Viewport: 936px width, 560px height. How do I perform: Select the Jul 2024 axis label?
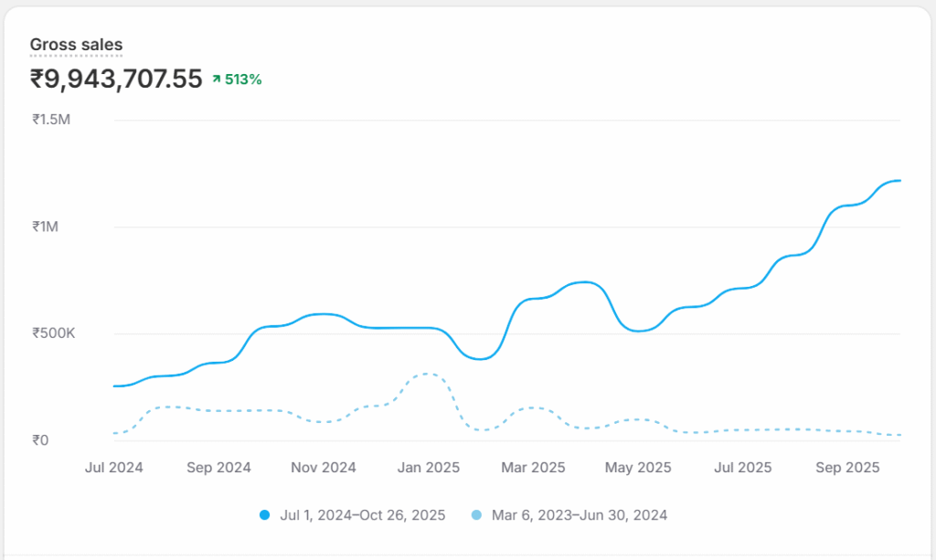coord(116,467)
